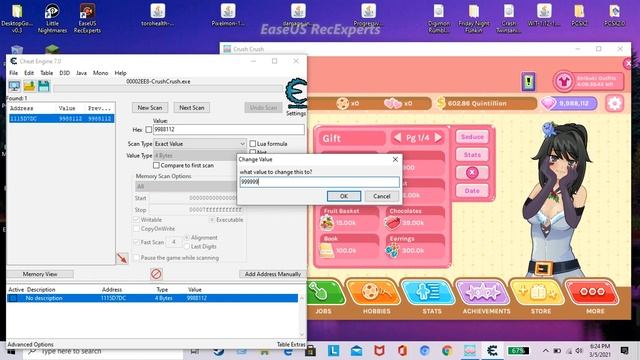This screenshot has height=360, width=640.
Task: Click McAfee shield icon in taskbar
Action: 379,351
